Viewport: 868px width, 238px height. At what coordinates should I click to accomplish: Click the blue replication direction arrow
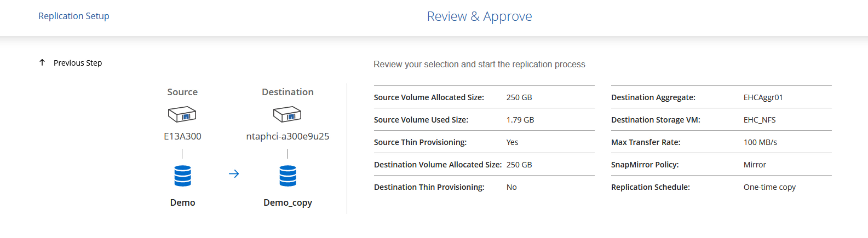coord(234,174)
